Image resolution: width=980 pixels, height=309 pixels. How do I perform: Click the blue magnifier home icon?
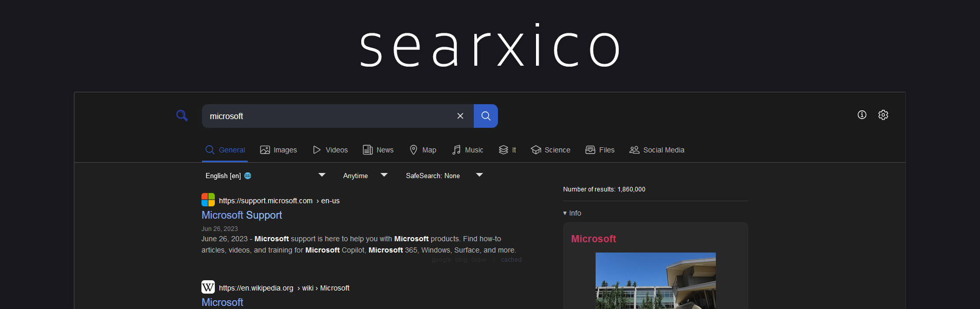[x=182, y=115]
